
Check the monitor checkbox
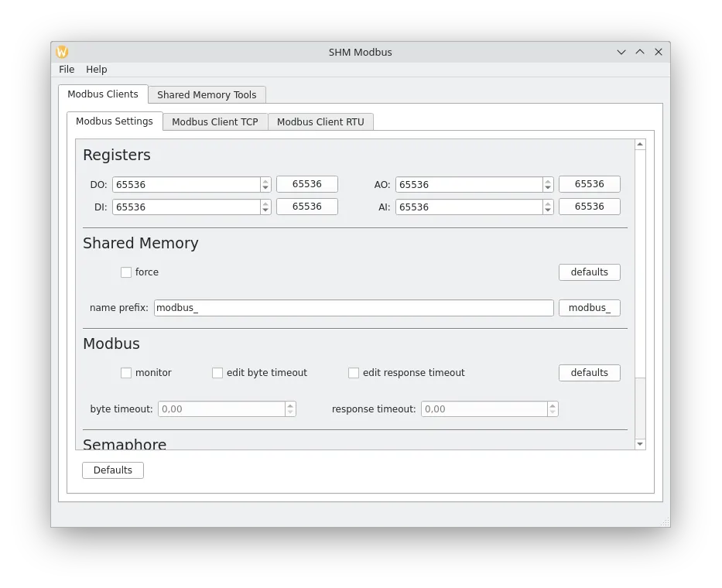(126, 373)
